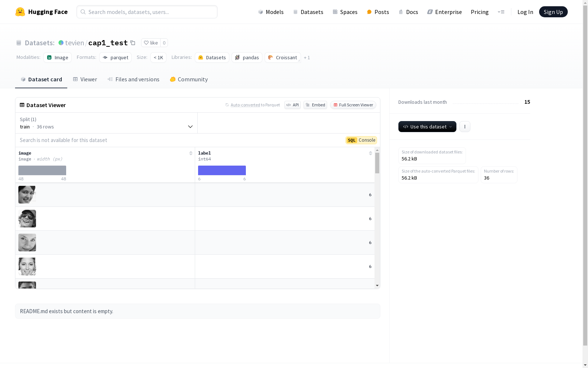This screenshot has height=368, width=588.
Task: Open the SQL Console
Action: [361, 140]
